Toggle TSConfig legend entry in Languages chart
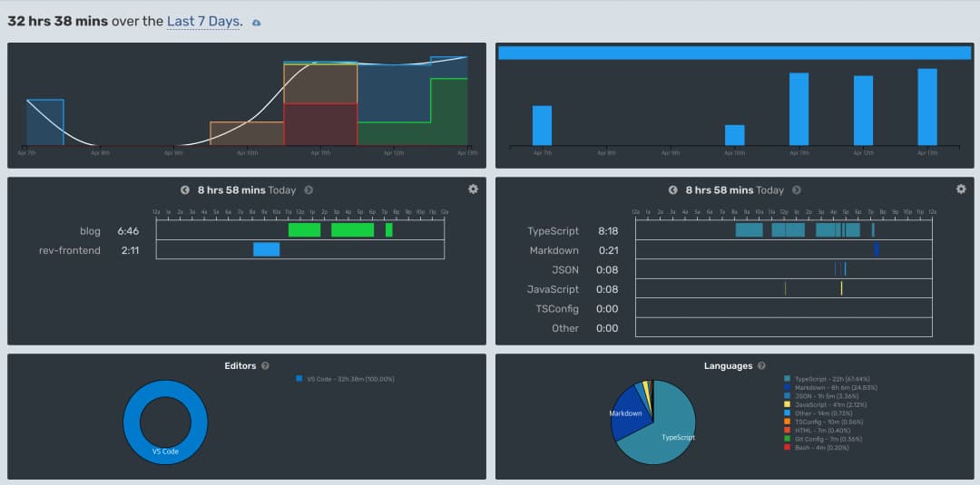 coord(825,422)
